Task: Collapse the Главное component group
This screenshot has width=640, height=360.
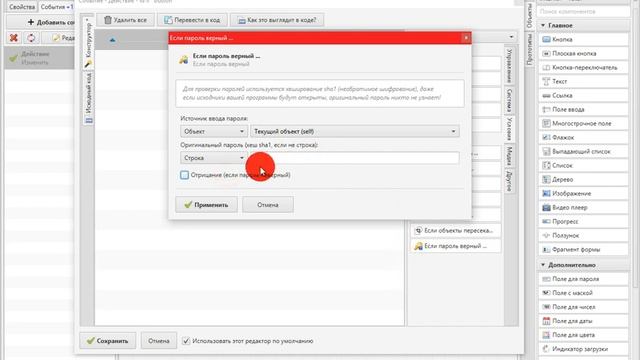Action: pos(543,25)
